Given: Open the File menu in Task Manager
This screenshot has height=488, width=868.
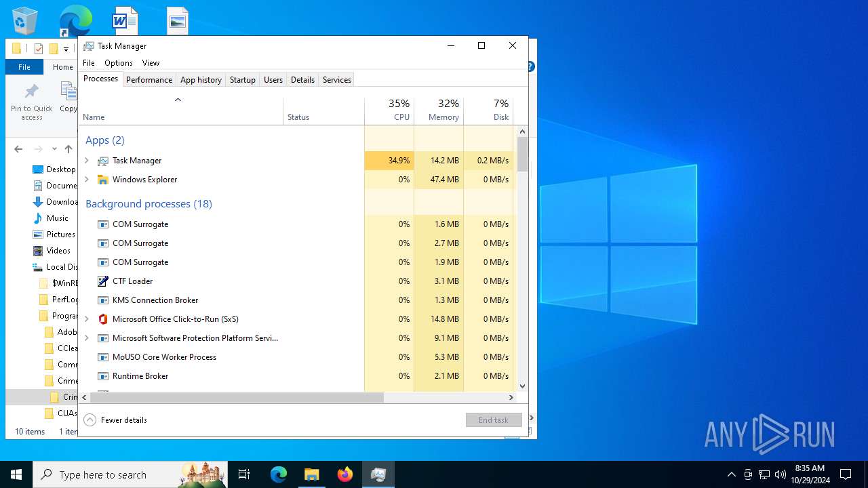Looking at the screenshot, I should 89,63.
